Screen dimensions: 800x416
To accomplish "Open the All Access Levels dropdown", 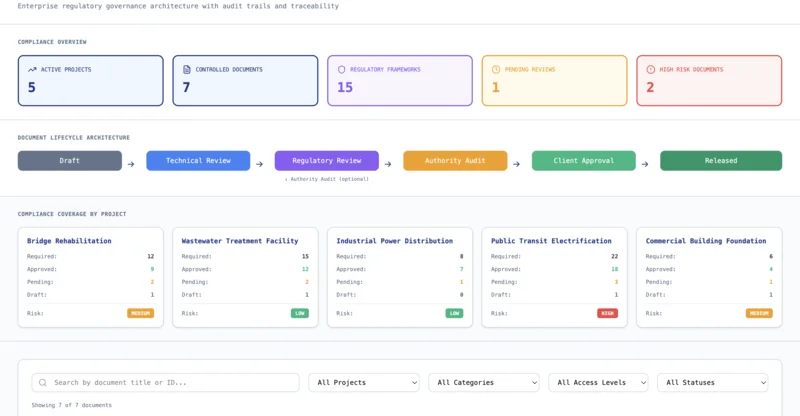I will 598,382.
